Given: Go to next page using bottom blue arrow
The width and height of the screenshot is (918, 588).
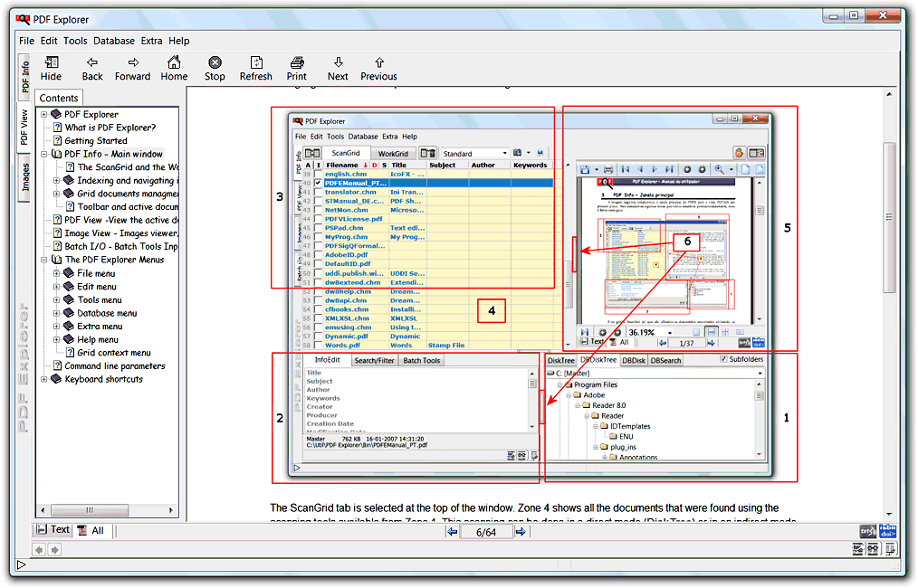Looking at the screenshot, I should click(521, 532).
